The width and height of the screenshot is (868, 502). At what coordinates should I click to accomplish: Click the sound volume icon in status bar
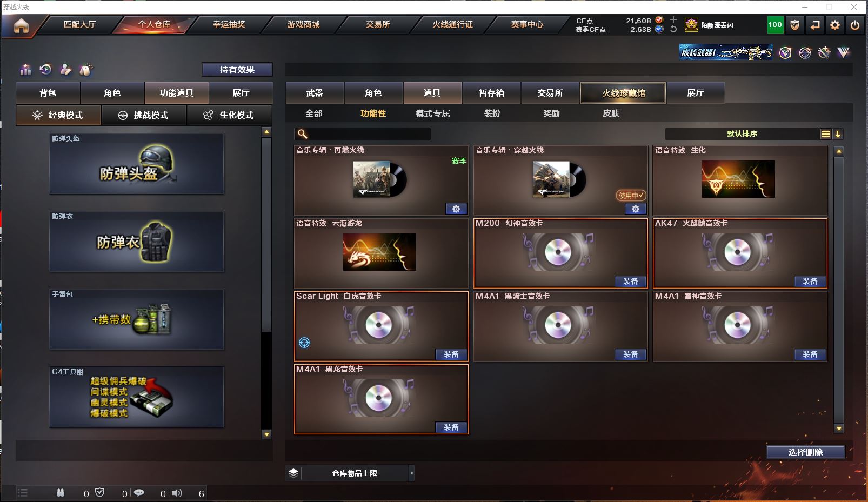click(177, 493)
